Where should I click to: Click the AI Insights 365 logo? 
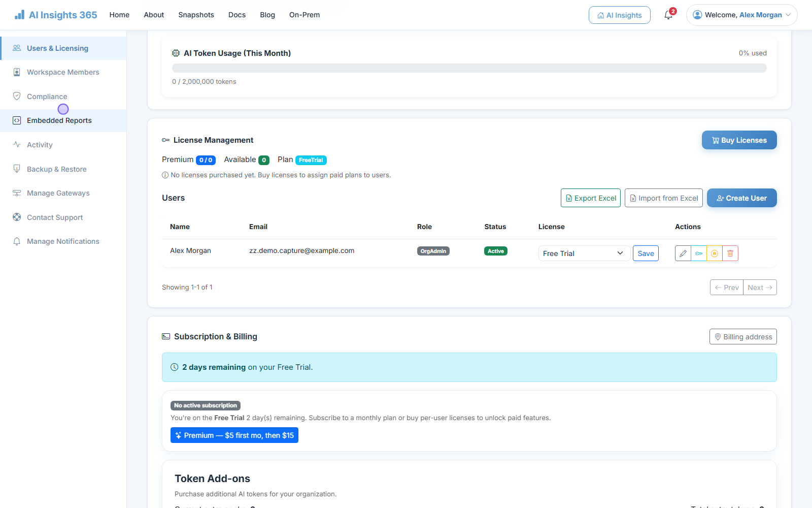[x=56, y=15]
